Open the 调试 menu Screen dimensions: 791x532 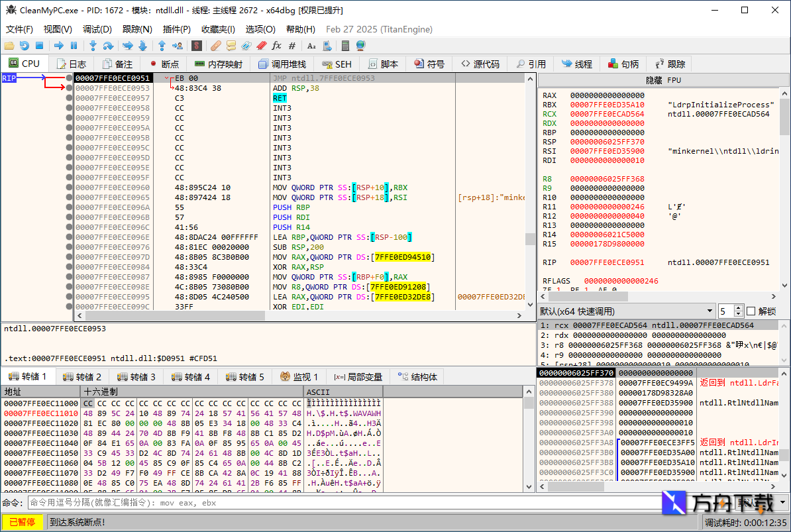[x=97, y=29]
